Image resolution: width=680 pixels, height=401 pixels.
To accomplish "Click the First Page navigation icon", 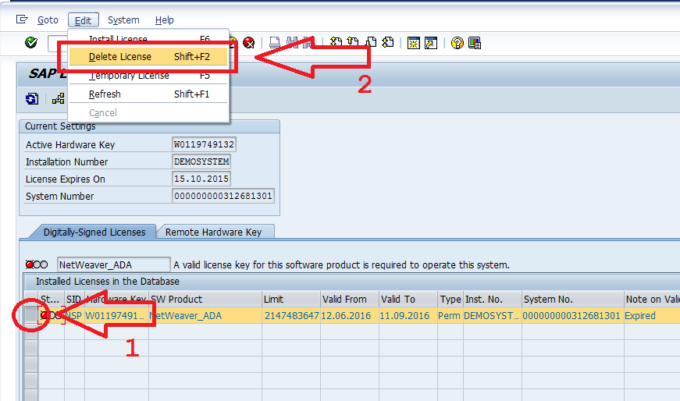I will pyautogui.click(x=336, y=42).
